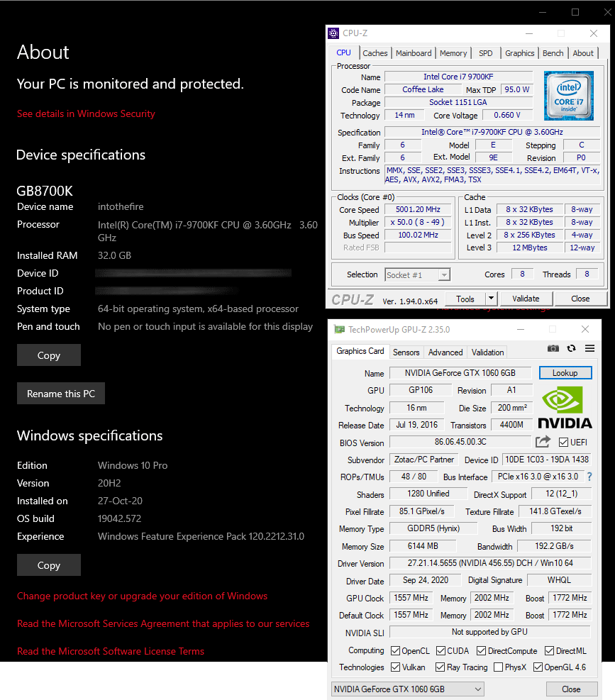Screen dimensions: 615x700
Task: Close the CPU-Z window with X
Action: 594,33
